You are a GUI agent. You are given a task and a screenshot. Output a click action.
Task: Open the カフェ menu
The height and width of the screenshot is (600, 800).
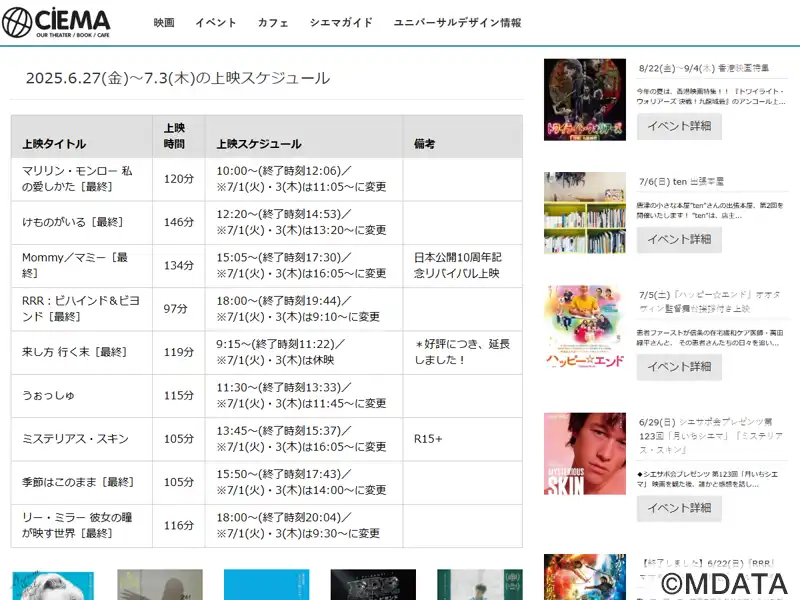(x=273, y=22)
